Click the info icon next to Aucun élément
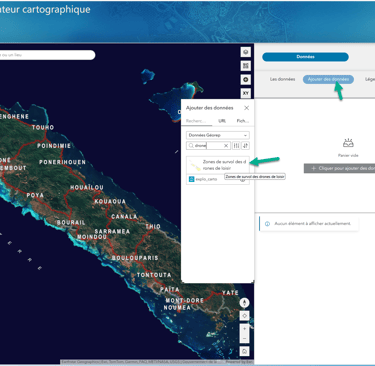Screen dimensions: 375x366 [267, 224]
